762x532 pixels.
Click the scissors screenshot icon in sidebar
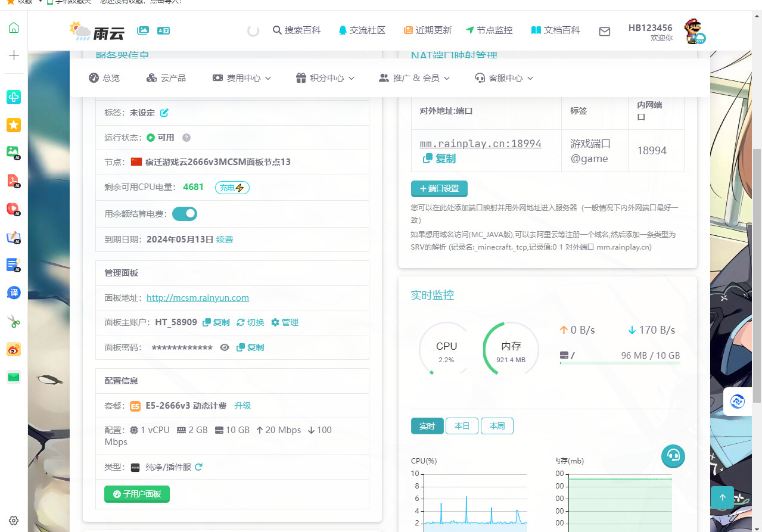(14, 322)
